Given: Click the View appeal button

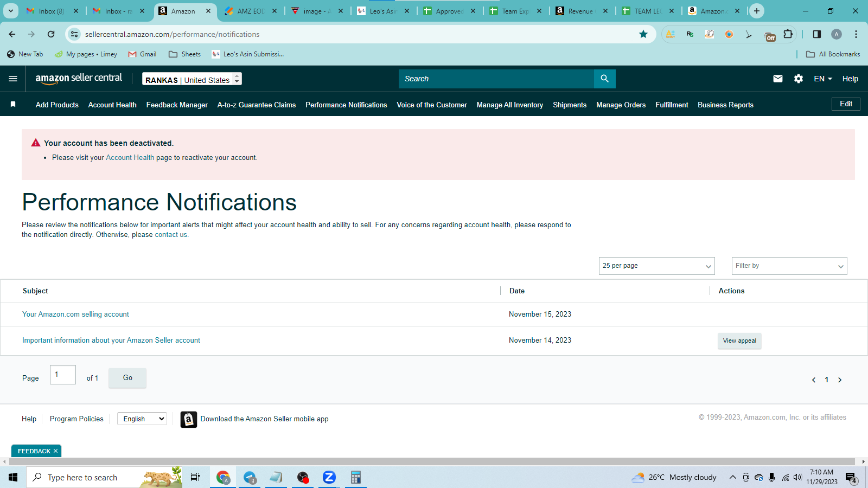Looking at the screenshot, I should pos(739,341).
